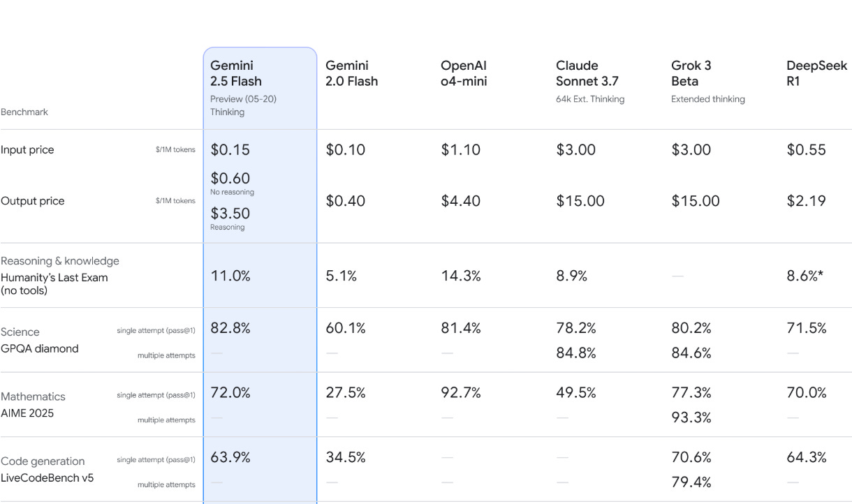
Task: Click the 84.6% multiple attempts score
Action: coord(691,353)
